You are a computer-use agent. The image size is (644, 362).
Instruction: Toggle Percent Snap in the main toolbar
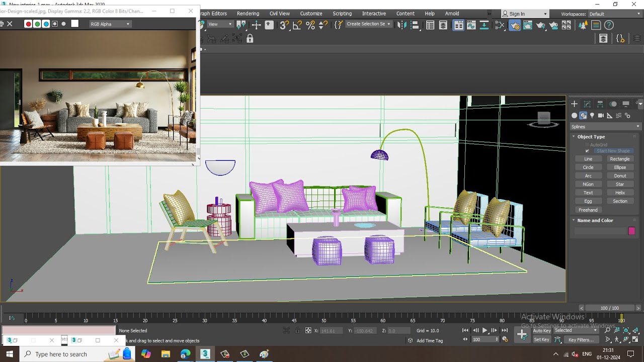point(310,25)
